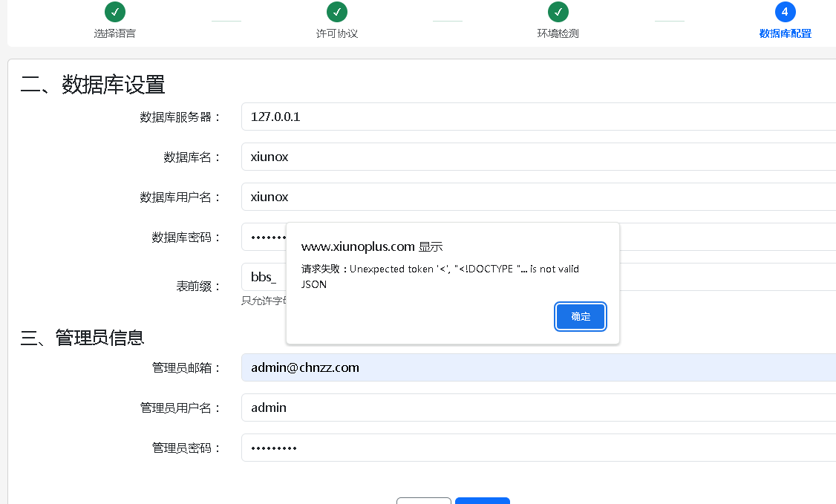Image resolution: width=836 pixels, height=504 pixels.
Task: Click the step 4 数据库配置 circle icon
Action: point(785,12)
